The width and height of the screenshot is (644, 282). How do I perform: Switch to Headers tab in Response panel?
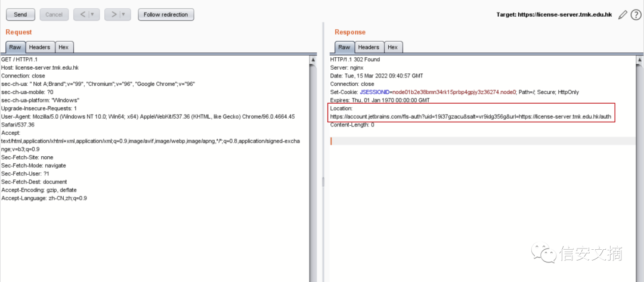click(369, 47)
